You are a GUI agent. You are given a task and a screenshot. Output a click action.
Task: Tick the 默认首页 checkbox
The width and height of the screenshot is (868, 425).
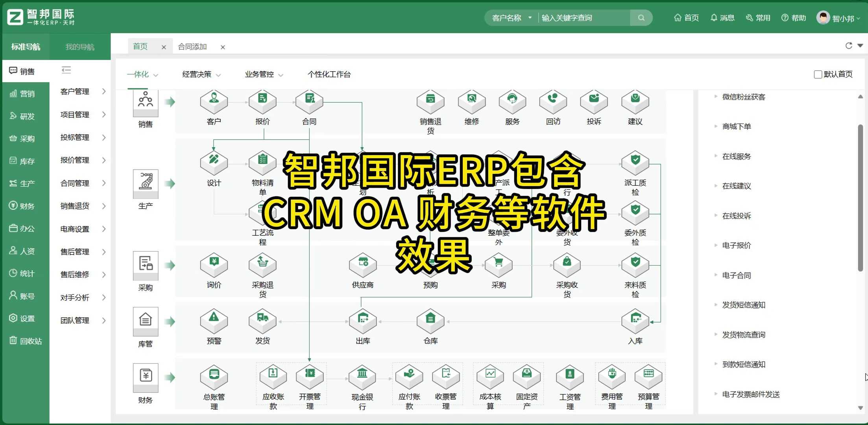coord(818,74)
